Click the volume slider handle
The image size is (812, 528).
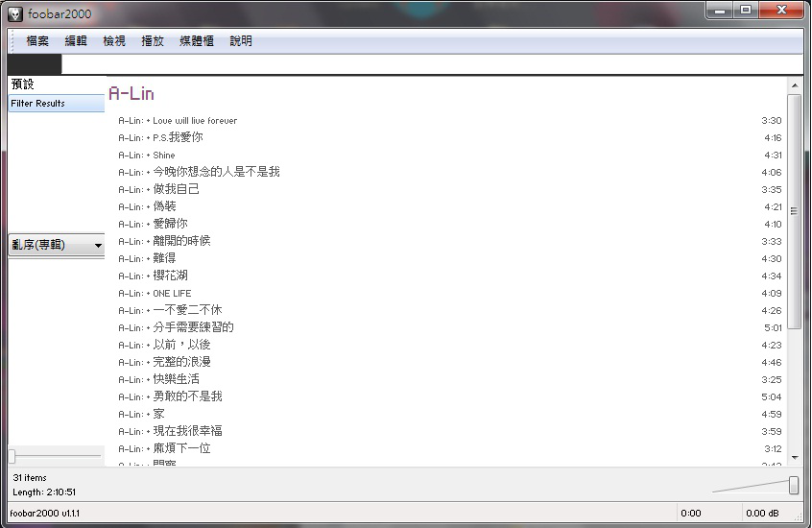tap(794, 486)
